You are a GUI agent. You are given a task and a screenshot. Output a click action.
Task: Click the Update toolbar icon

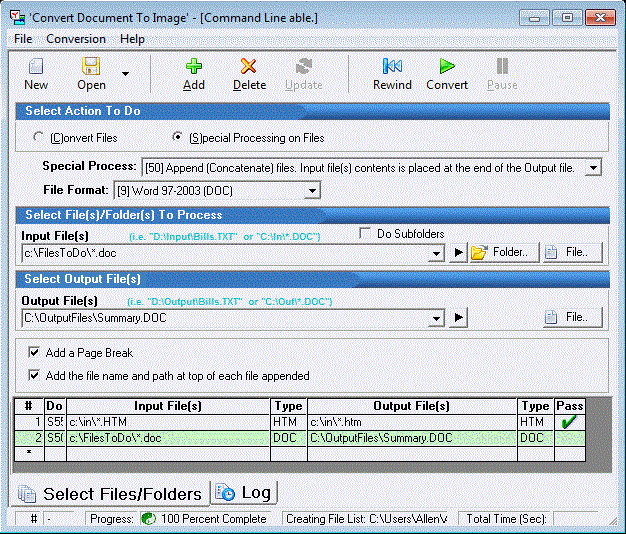pyautogui.click(x=304, y=66)
